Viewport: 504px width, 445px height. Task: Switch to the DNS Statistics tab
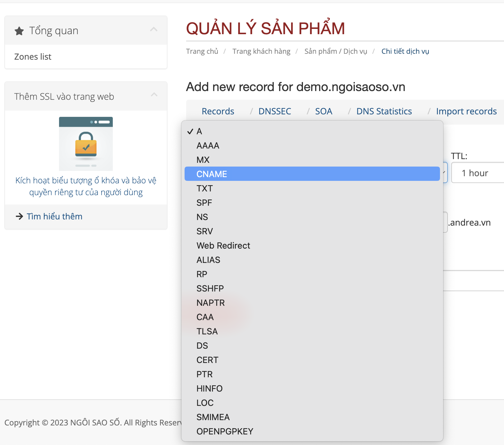pyautogui.click(x=384, y=111)
